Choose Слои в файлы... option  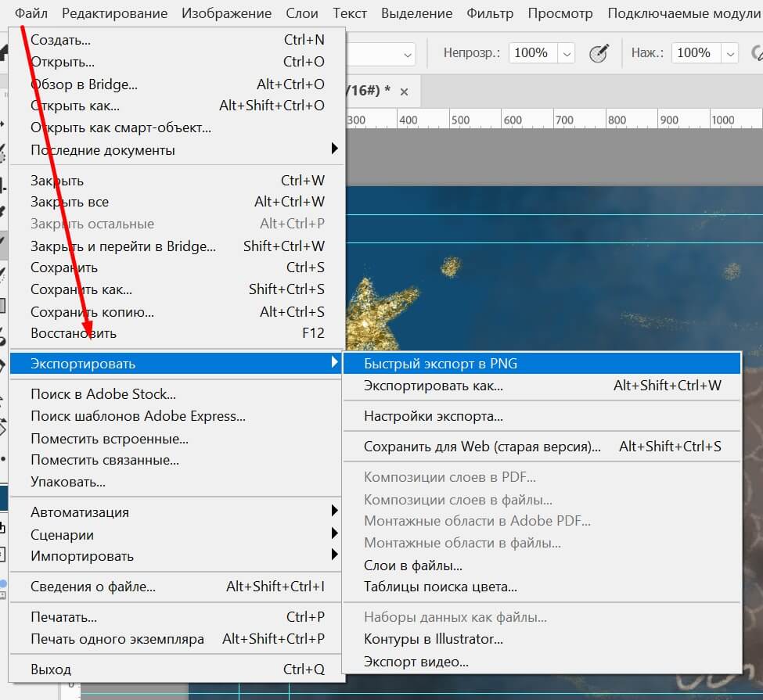(412, 565)
